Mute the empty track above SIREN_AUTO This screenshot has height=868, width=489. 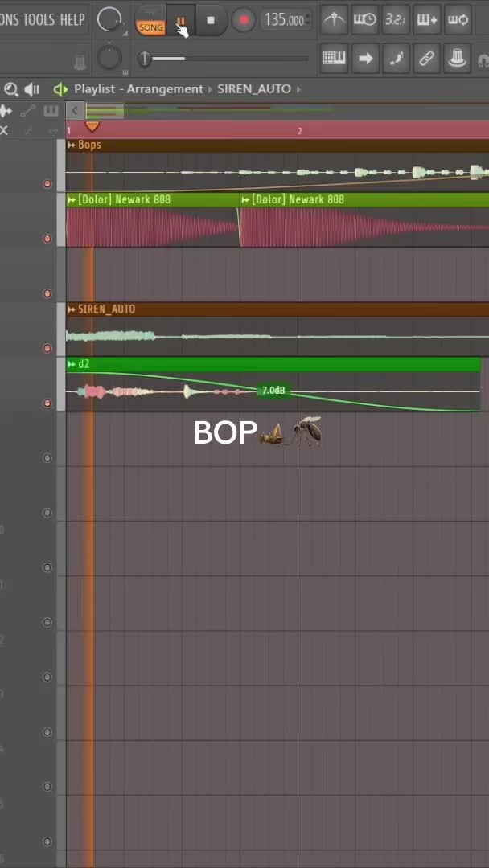(47, 293)
